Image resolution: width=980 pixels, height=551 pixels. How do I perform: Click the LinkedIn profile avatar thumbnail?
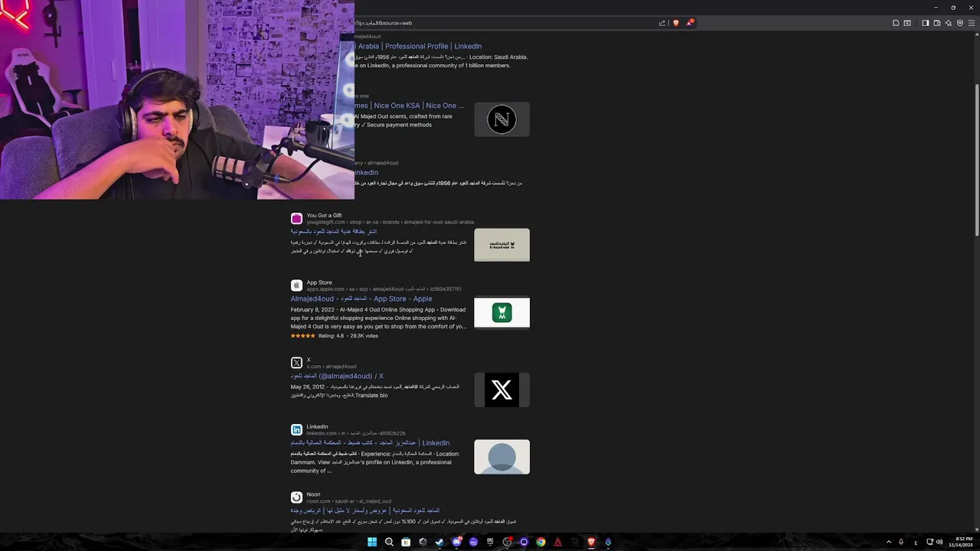tap(501, 457)
